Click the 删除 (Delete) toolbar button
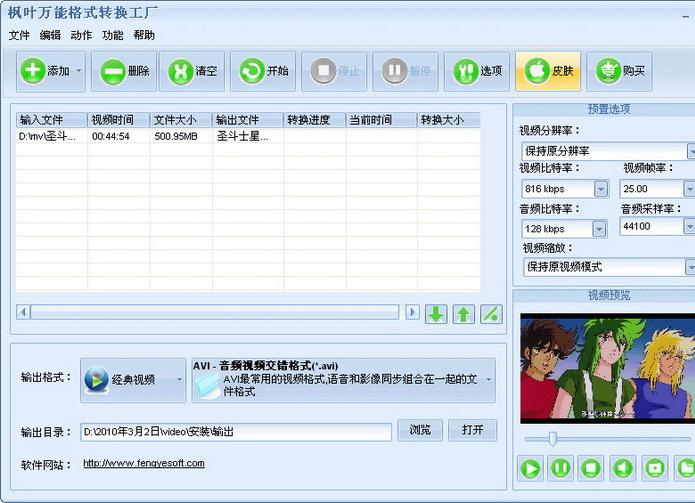 pos(125,71)
